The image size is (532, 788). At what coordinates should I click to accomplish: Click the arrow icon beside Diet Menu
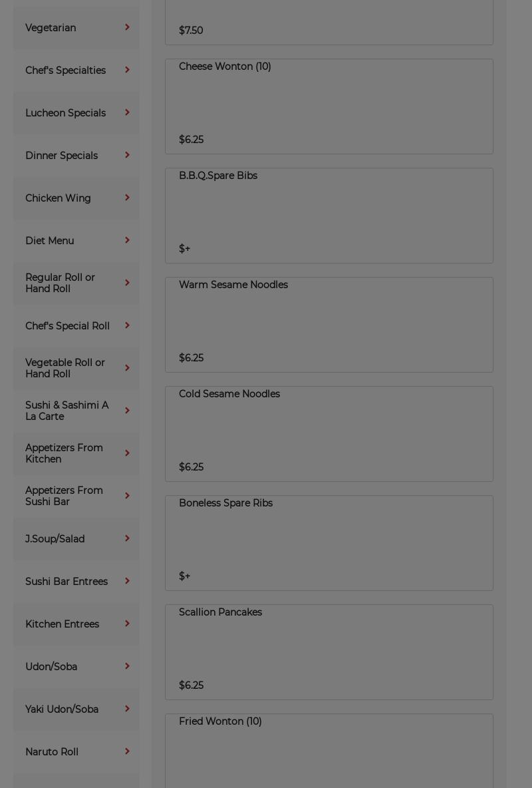pos(127,240)
